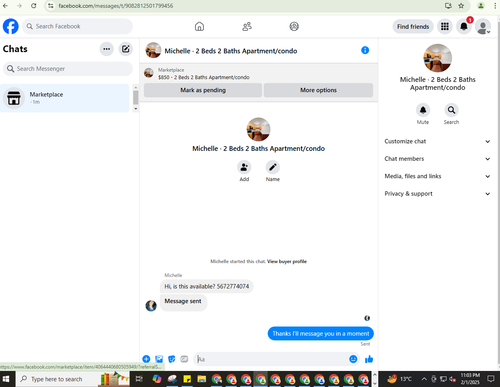Open the Friends icon in top navigation

[247, 26]
